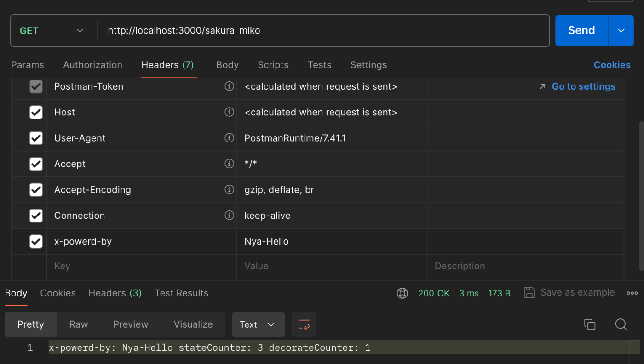Select the x-powerd-by header key
644x364 pixels.
point(83,241)
